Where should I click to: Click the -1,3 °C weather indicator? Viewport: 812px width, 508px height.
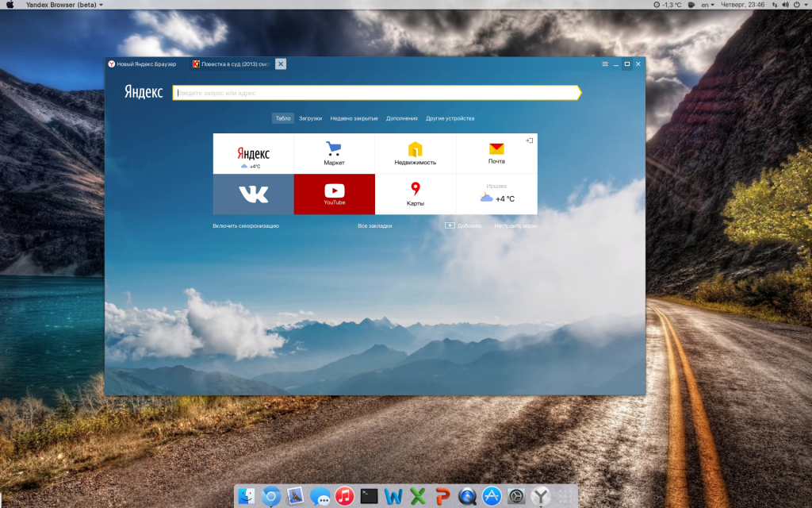coord(668,5)
